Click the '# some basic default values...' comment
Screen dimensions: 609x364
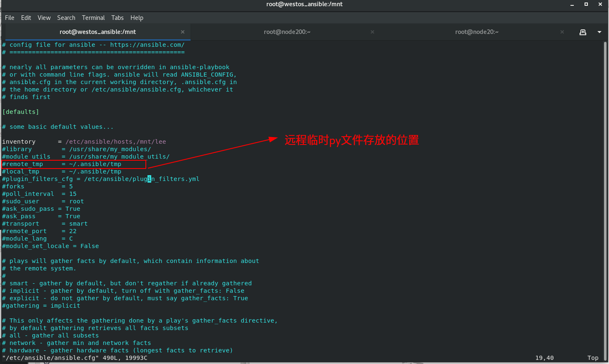58,127
